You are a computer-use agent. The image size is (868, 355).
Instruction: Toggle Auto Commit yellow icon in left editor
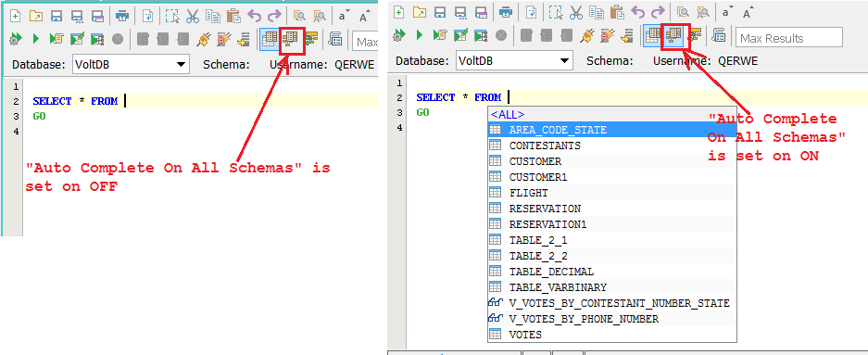click(311, 39)
